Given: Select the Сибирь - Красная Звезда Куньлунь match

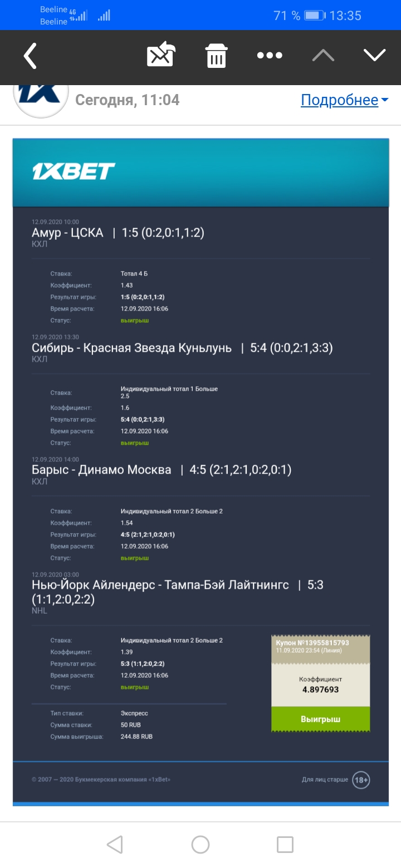Looking at the screenshot, I should 131,348.
